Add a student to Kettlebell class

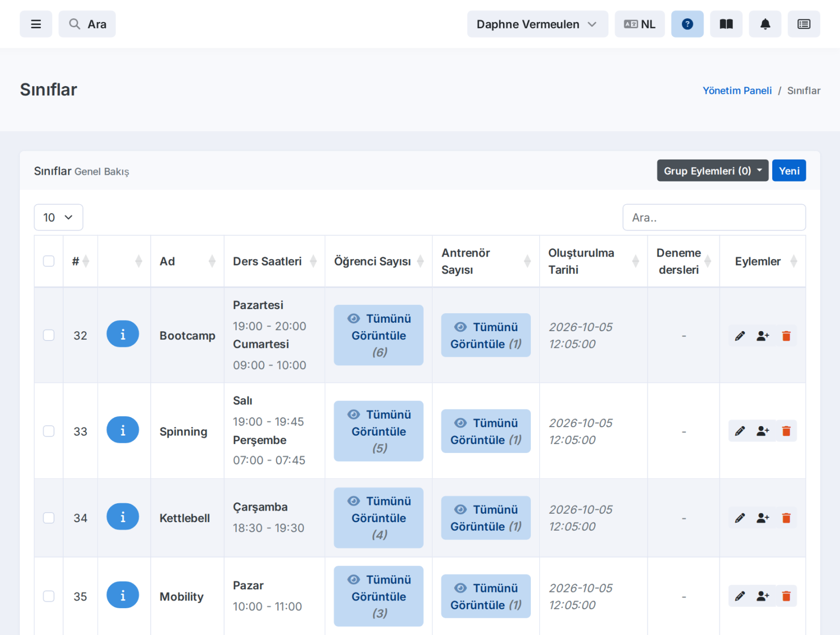click(763, 518)
